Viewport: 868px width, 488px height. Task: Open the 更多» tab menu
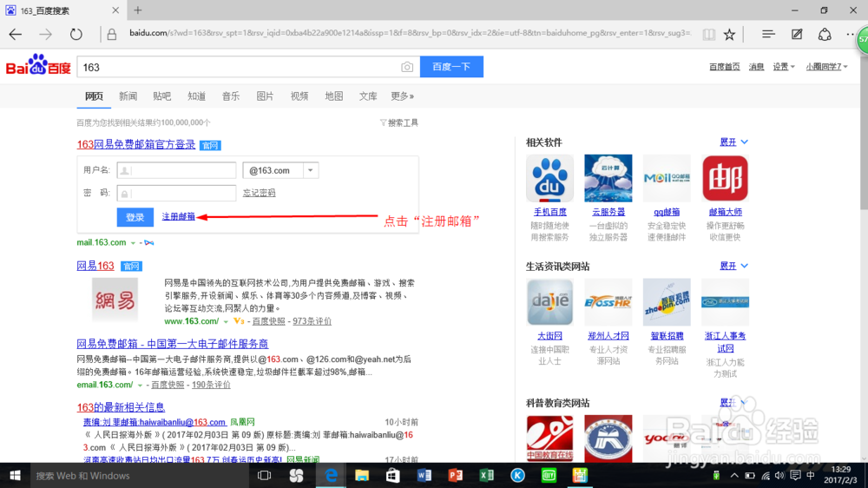tap(403, 96)
